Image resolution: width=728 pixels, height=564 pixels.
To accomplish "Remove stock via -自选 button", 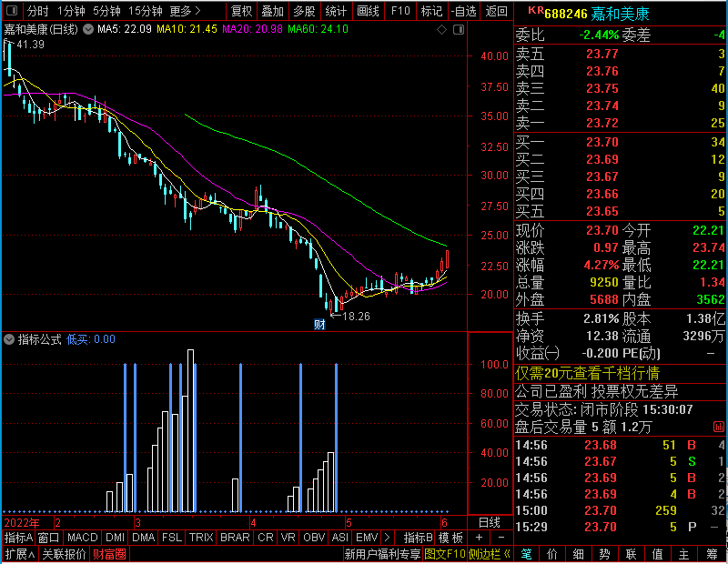I will coord(464,11).
